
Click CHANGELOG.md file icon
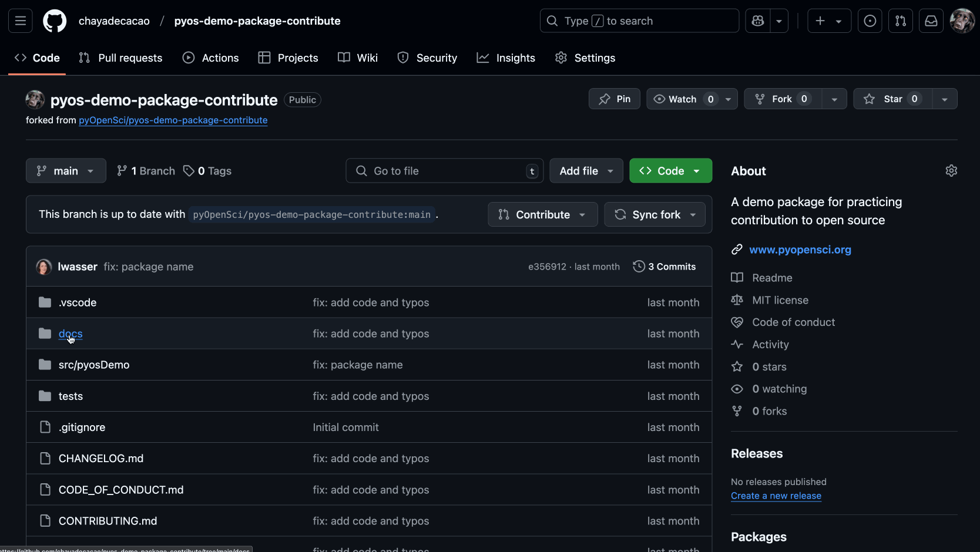point(45,458)
